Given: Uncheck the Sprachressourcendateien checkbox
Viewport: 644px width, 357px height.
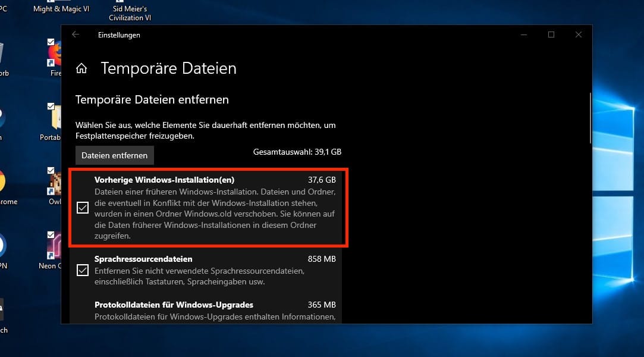Looking at the screenshot, I should (83, 270).
